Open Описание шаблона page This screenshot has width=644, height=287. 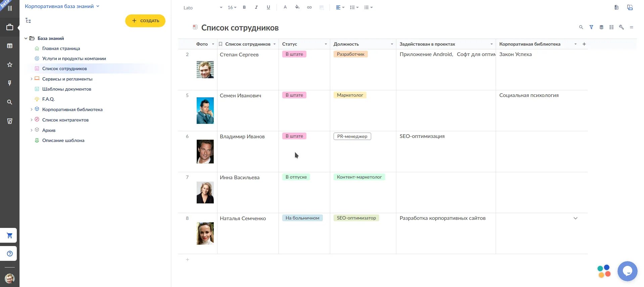63,140
